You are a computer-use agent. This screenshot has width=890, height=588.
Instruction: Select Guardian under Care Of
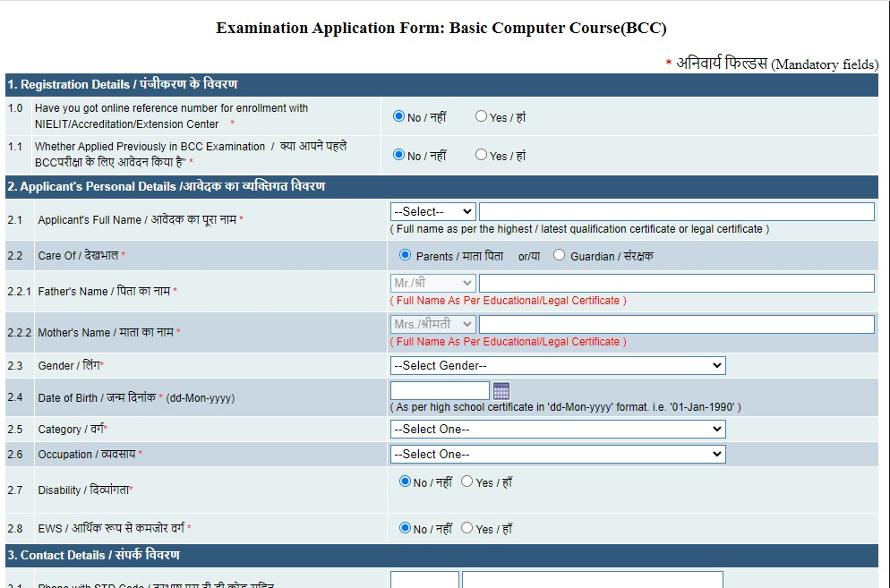pyautogui.click(x=559, y=255)
